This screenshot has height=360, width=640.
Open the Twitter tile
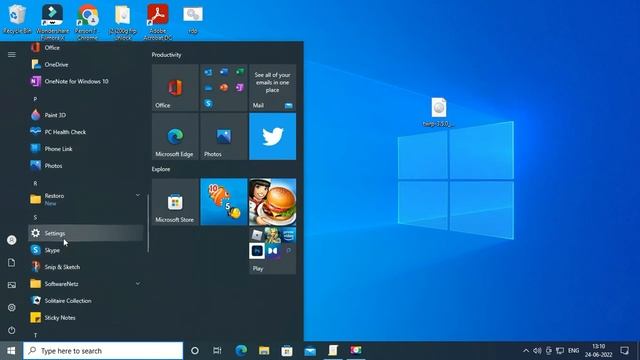(272, 137)
